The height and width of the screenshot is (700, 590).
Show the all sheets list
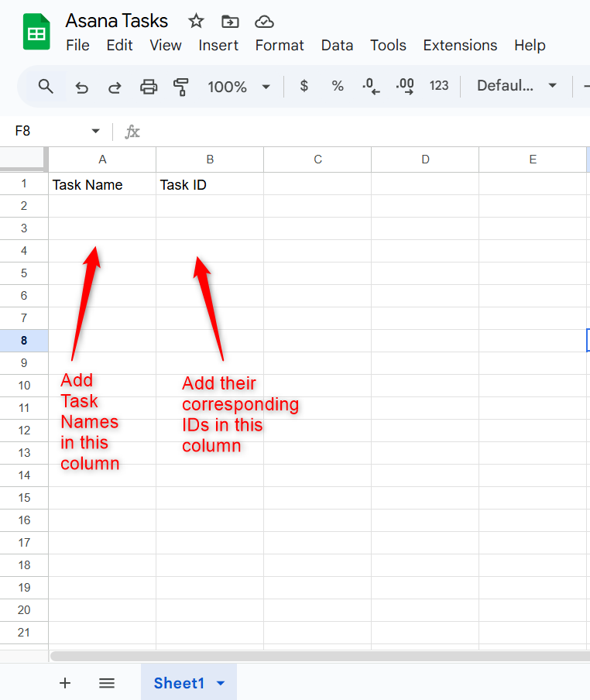(107, 683)
